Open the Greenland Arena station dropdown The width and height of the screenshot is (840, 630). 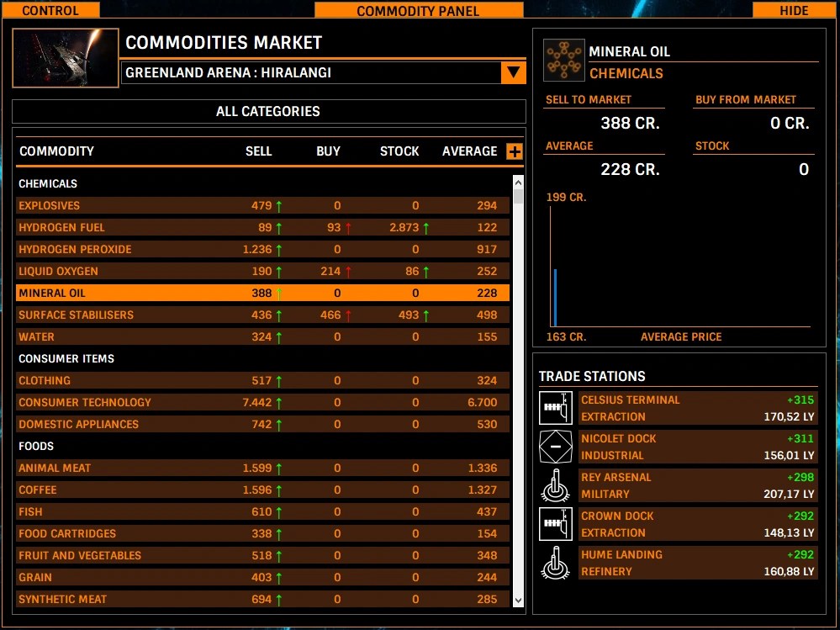(x=513, y=72)
